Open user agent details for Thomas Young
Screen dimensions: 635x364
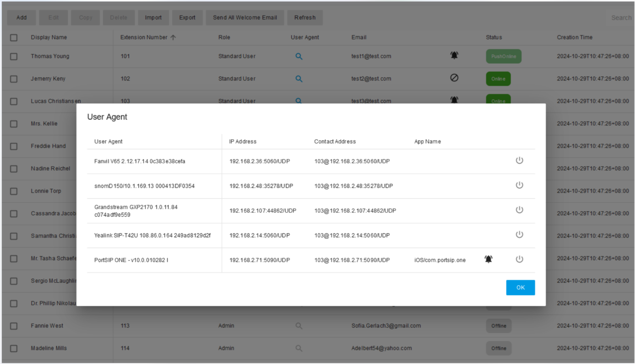coord(299,56)
